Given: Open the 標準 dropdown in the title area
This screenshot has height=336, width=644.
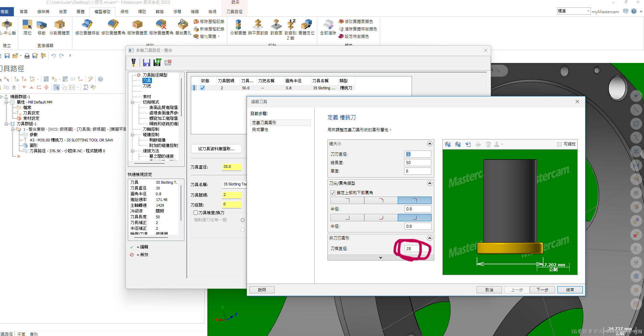Looking at the screenshot, I should (x=588, y=11).
